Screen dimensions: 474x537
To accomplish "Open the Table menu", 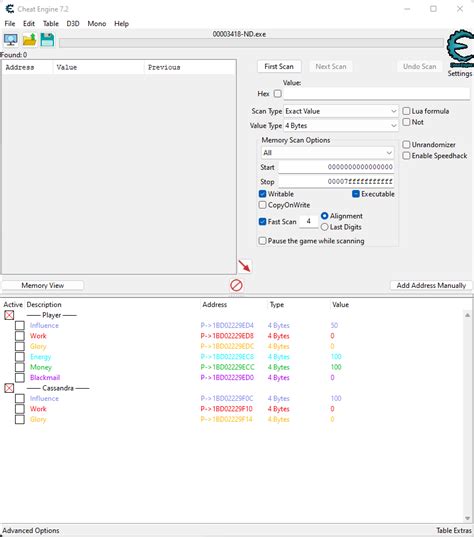I will [51, 24].
